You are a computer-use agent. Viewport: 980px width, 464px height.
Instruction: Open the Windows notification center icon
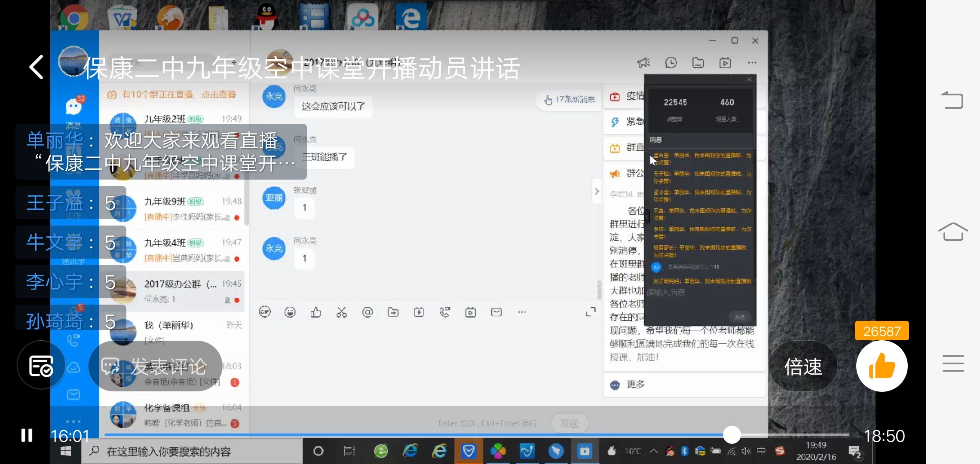pyautogui.click(x=855, y=452)
